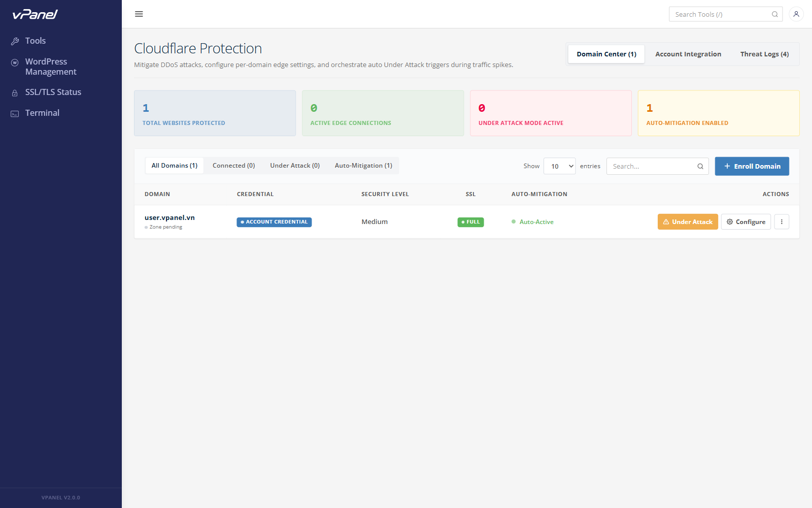Filter by Connected (0) domains
The height and width of the screenshot is (508, 812).
click(x=234, y=166)
